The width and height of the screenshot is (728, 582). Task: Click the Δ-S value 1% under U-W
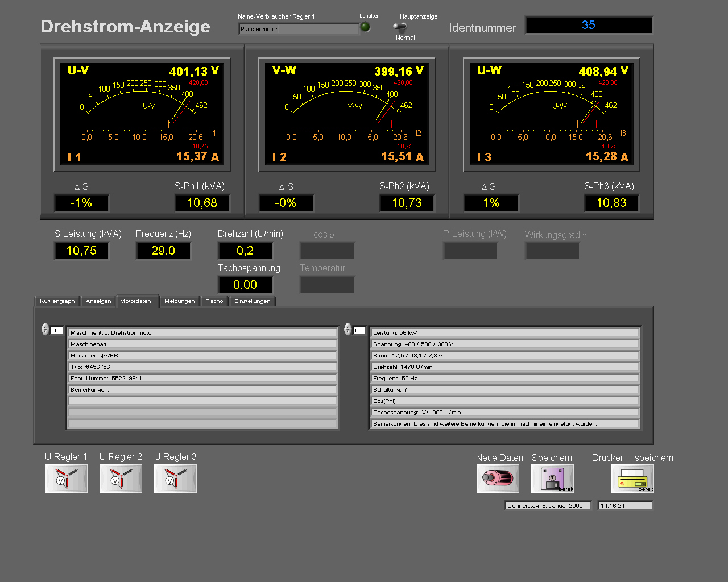coord(491,203)
